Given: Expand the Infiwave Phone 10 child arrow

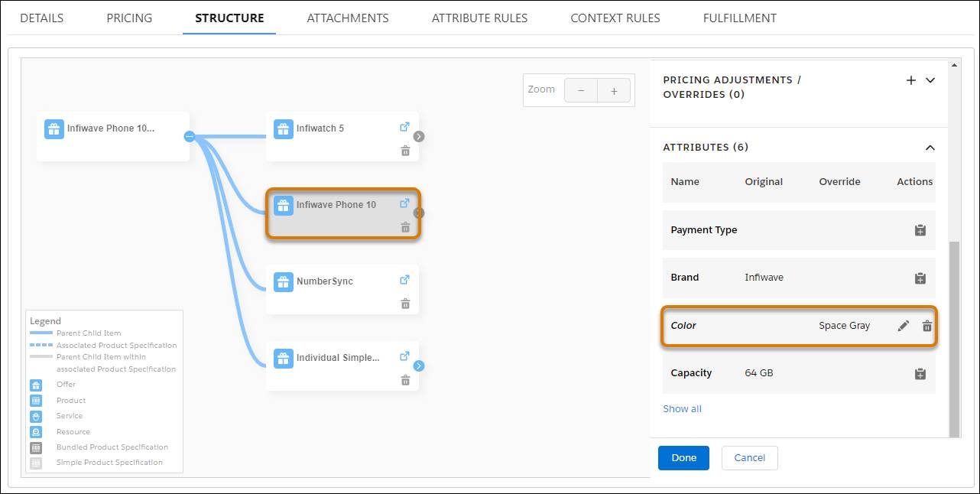Looking at the screenshot, I should tap(419, 213).
